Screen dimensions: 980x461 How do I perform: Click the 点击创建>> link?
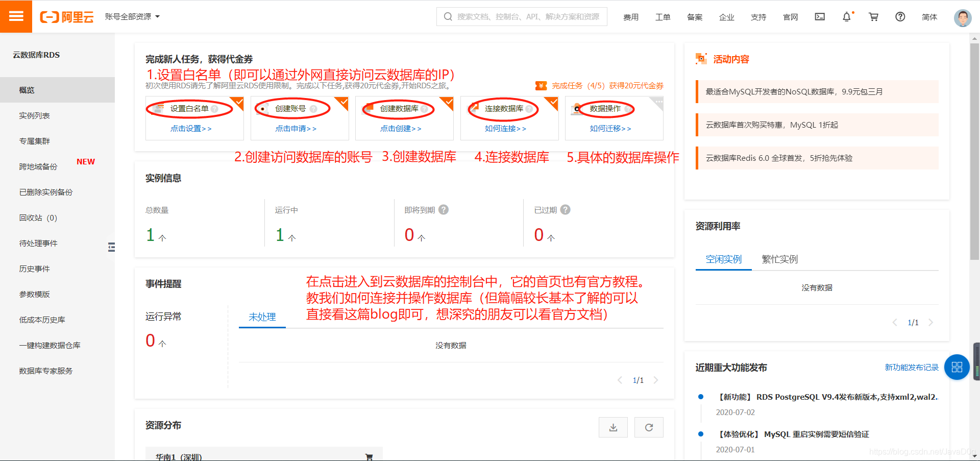tap(401, 129)
